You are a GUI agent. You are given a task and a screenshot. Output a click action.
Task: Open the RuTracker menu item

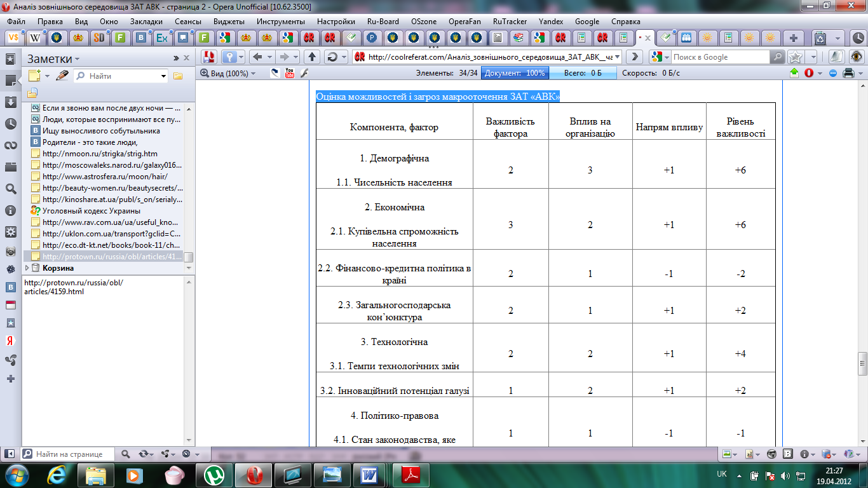[510, 21]
